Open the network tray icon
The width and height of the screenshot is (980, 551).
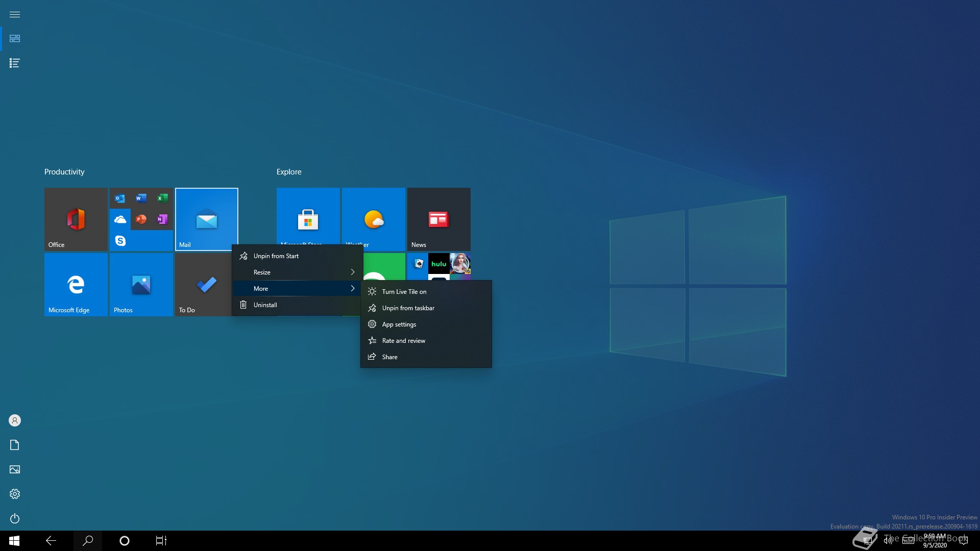point(867,541)
